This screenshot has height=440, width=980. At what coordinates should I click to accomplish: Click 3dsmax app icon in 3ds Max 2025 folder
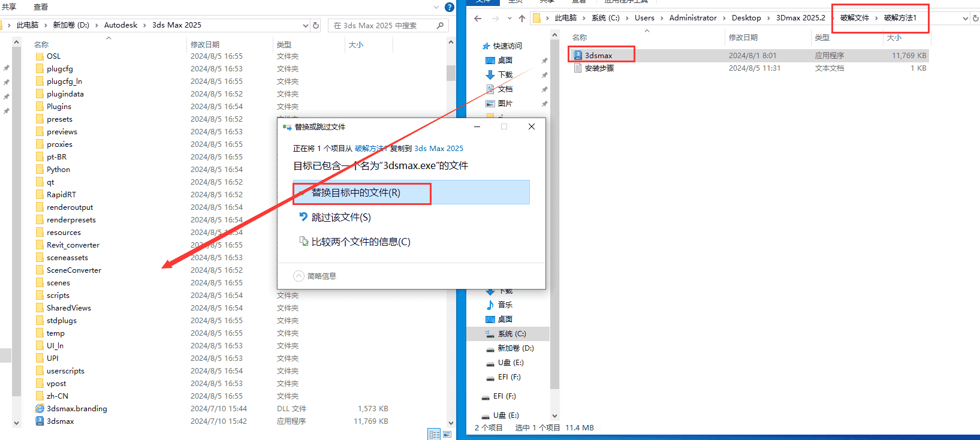pos(40,421)
